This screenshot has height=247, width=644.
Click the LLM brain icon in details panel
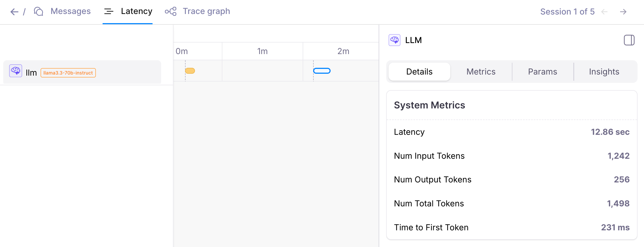pyautogui.click(x=394, y=40)
